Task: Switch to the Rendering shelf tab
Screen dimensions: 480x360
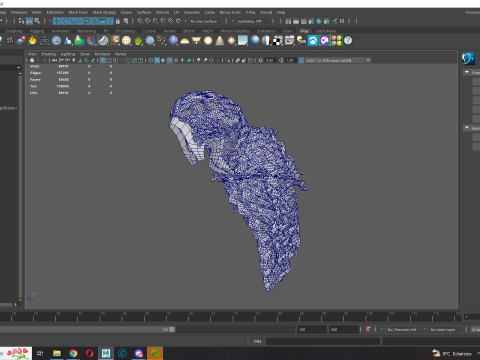Action: [87, 31]
